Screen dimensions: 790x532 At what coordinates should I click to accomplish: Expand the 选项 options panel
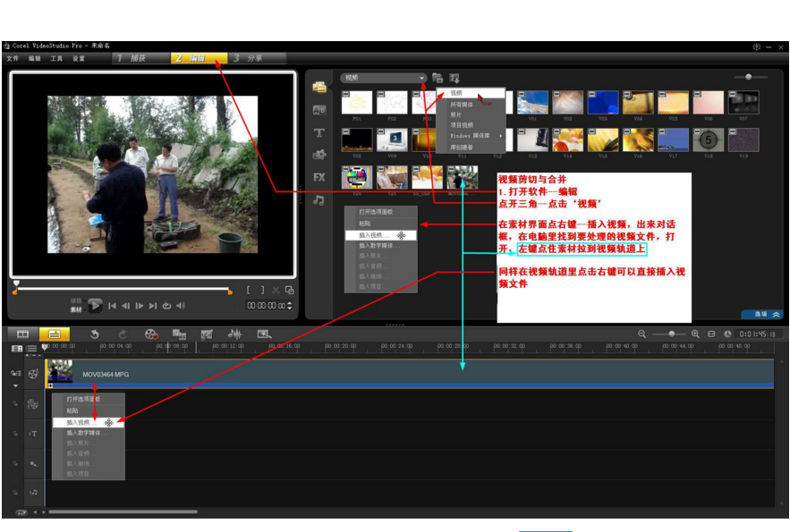tap(763, 315)
